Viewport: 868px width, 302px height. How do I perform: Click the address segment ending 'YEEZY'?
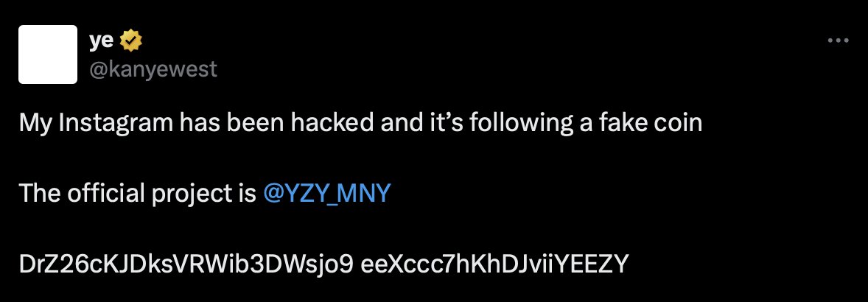(x=495, y=264)
